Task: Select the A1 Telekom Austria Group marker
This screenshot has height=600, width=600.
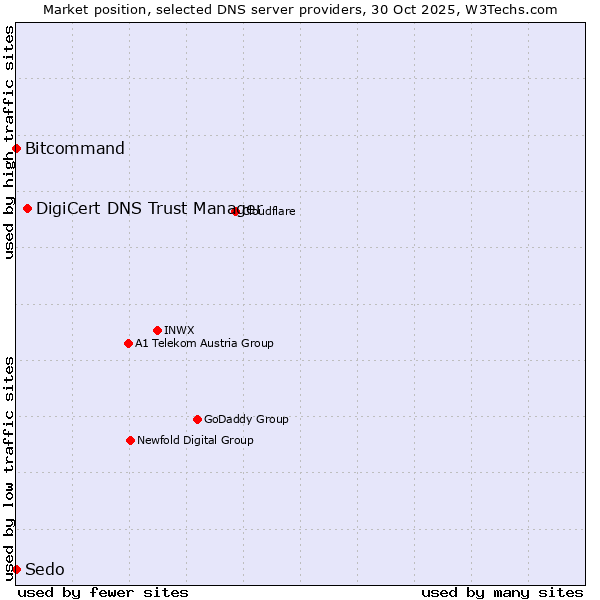Action: point(128,344)
